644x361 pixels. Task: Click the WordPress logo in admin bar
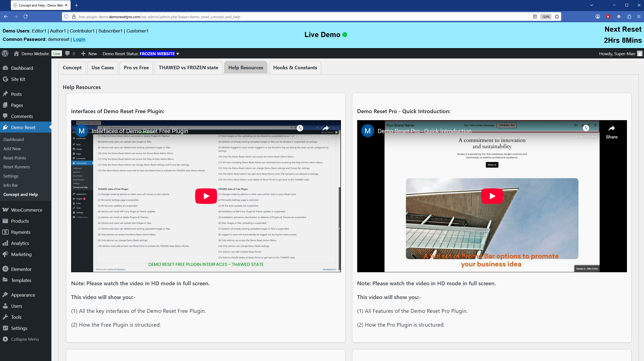[x=5, y=54]
